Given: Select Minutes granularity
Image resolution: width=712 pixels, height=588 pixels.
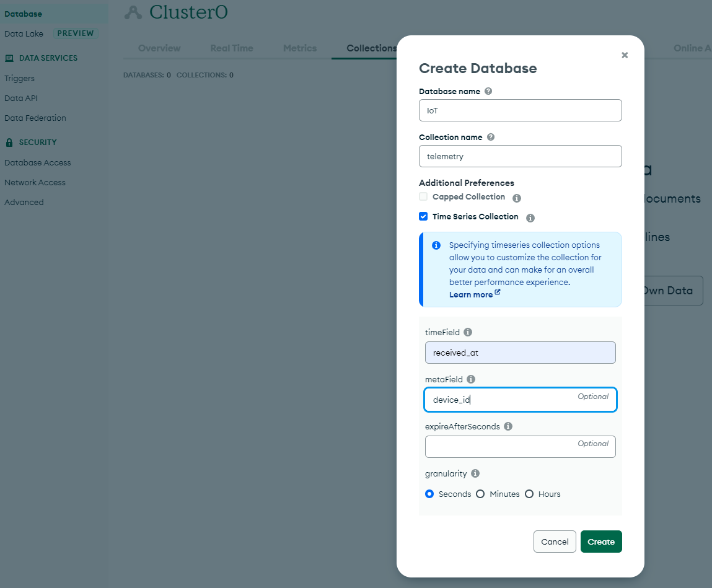Looking at the screenshot, I should tap(480, 494).
